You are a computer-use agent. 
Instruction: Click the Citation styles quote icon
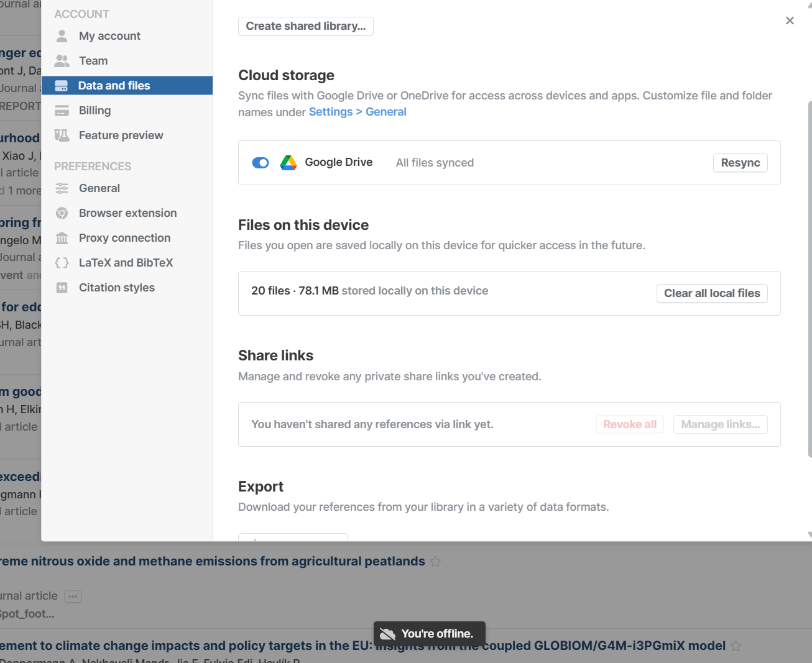click(62, 288)
